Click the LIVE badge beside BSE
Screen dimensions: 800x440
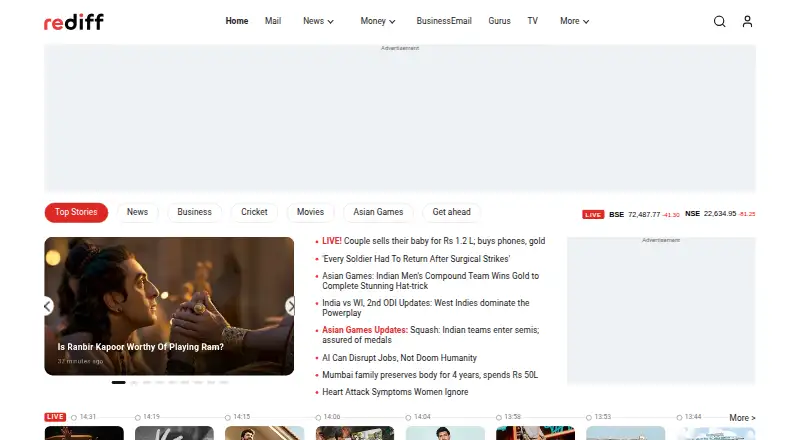(x=593, y=214)
